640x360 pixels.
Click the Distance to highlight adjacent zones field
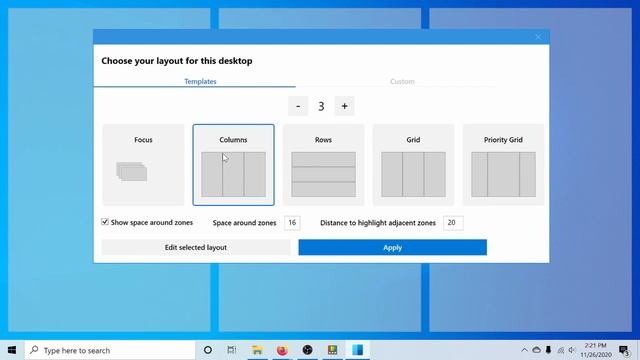pyautogui.click(x=453, y=223)
